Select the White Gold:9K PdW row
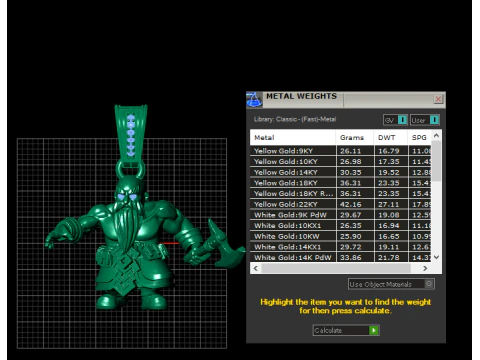The height and width of the screenshot is (360, 480). tap(340, 215)
